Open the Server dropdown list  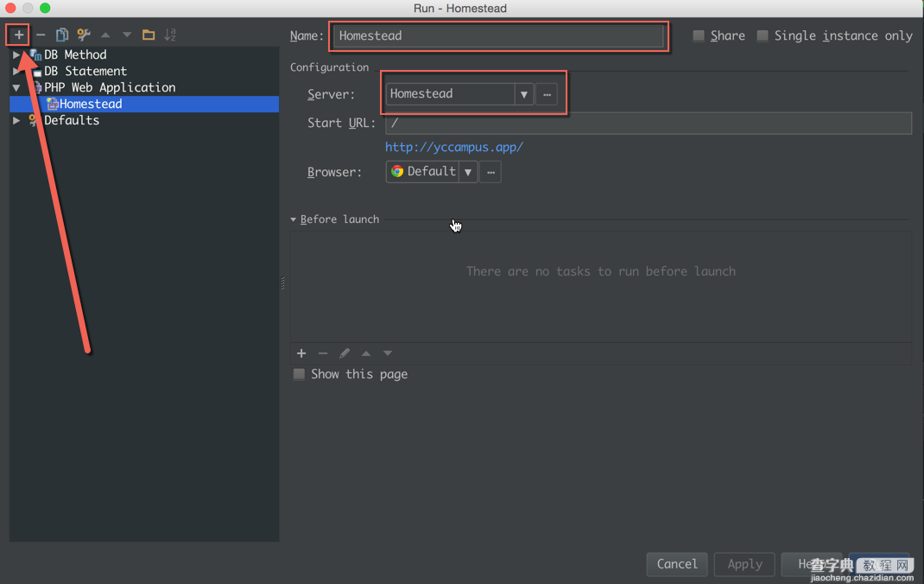(x=524, y=94)
